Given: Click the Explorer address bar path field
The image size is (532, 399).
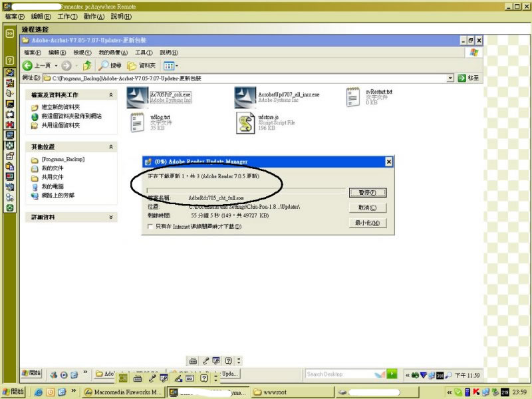Looking at the screenshot, I should [245, 78].
